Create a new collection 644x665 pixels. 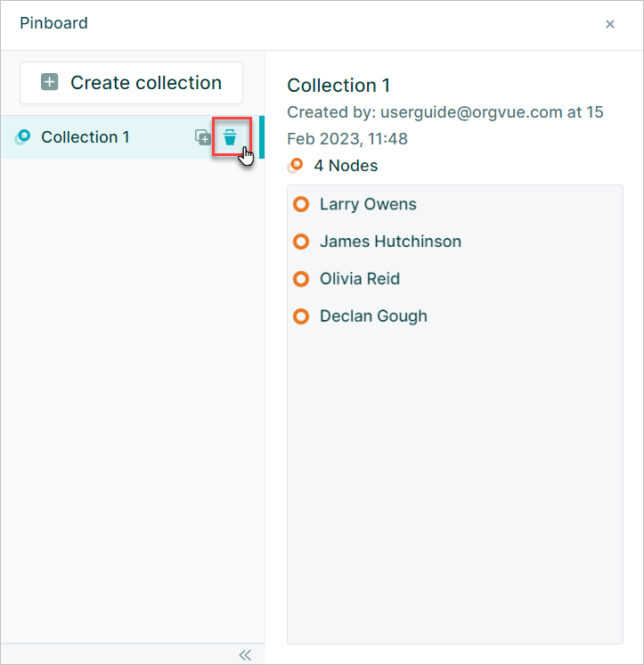point(131,83)
